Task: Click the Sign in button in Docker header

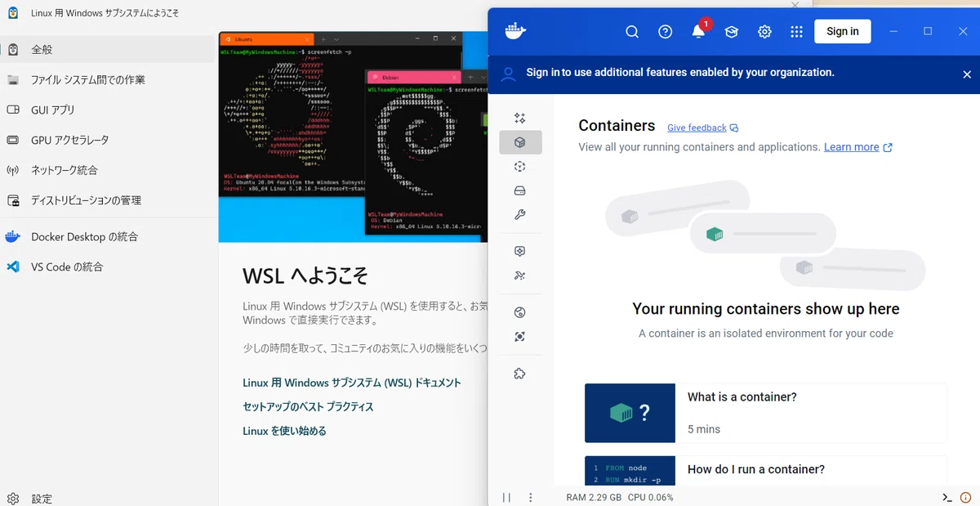Action: 843,31
